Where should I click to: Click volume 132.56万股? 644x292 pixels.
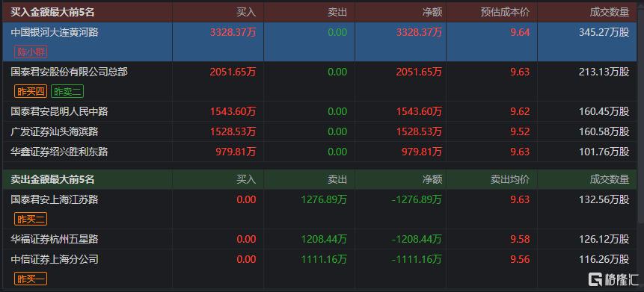click(604, 199)
